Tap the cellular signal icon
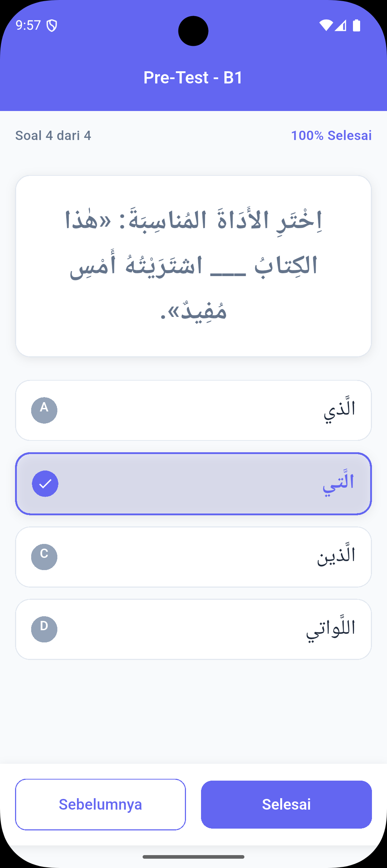Image resolution: width=387 pixels, height=868 pixels. [x=341, y=25]
